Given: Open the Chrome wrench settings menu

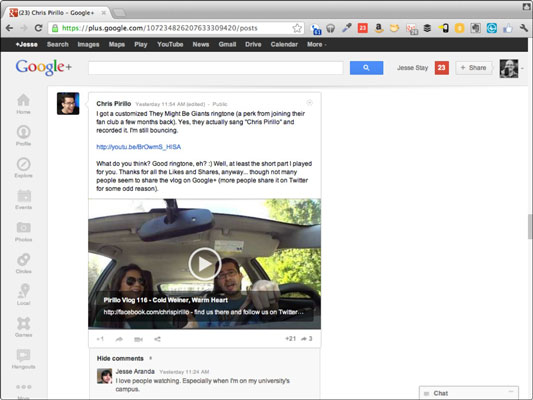Looking at the screenshot, I should [524, 28].
